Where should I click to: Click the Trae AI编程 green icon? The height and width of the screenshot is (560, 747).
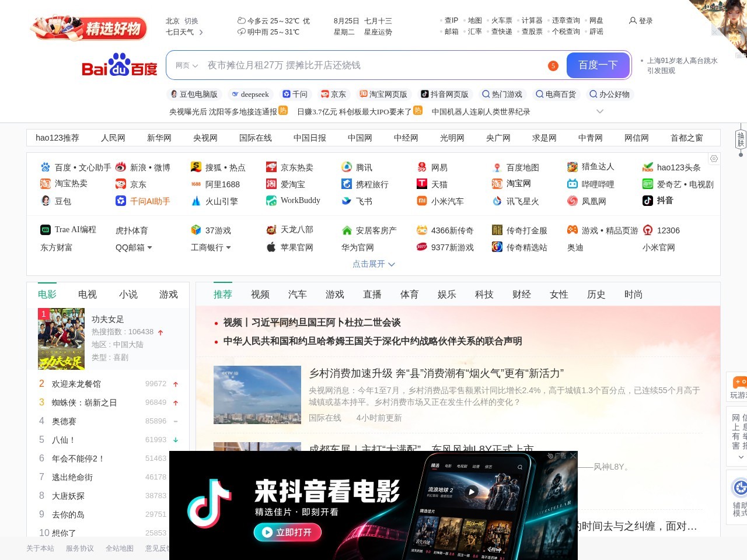point(46,230)
